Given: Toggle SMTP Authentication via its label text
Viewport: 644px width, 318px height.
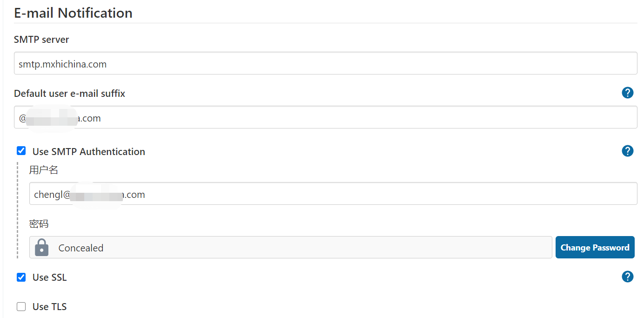Looking at the screenshot, I should [x=88, y=151].
